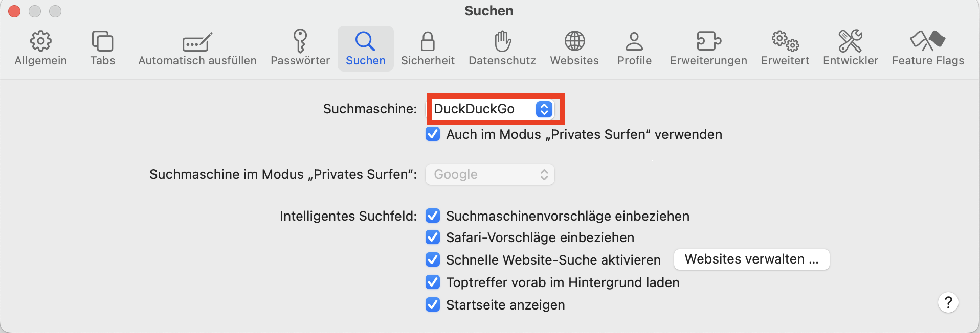Switch to Automatisch ausfüllen tab
This screenshot has height=333, width=980.
pyautogui.click(x=197, y=49)
